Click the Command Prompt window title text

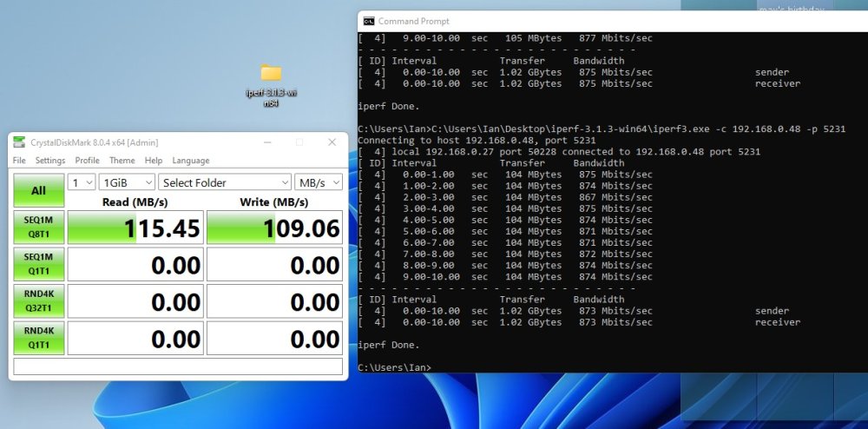pos(413,21)
